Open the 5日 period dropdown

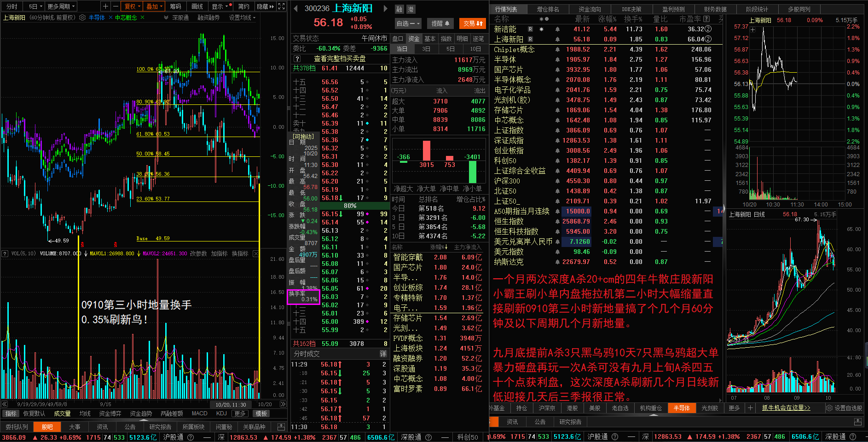point(35,6)
